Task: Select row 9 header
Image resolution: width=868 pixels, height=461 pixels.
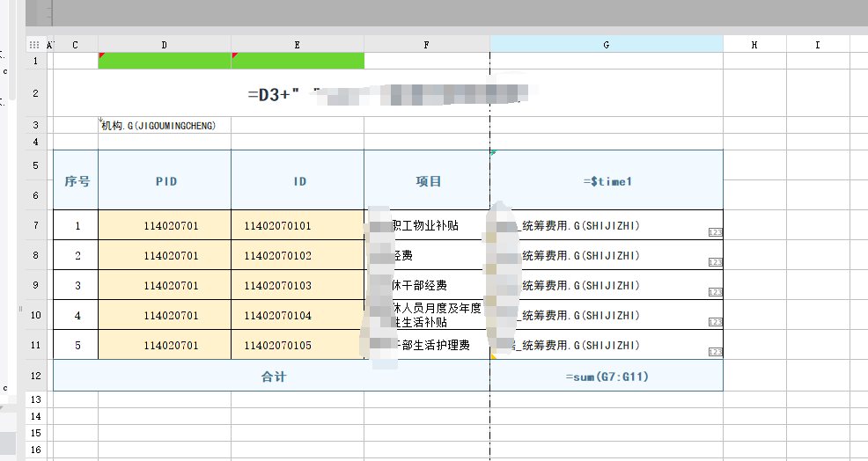Action: coord(36,285)
